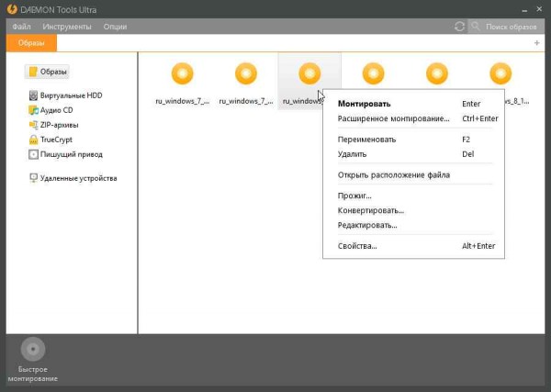Click the TrueCrypt padlock icon
This screenshot has width=551, height=392.
coord(33,140)
